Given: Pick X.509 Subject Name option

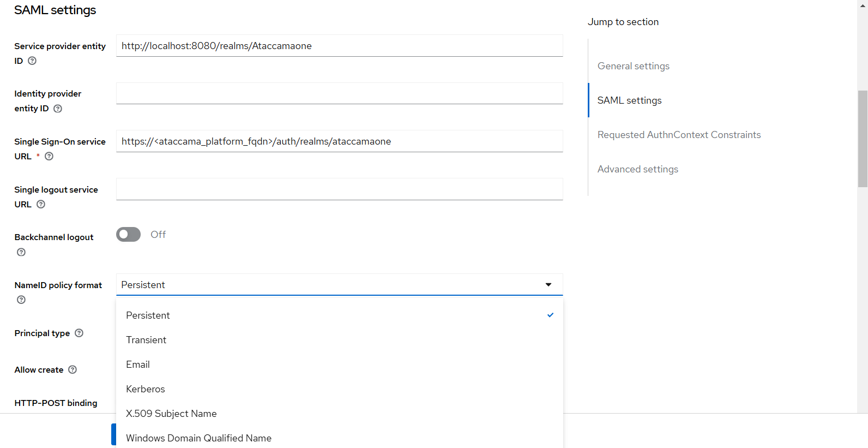Looking at the screenshot, I should click(171, 414).
